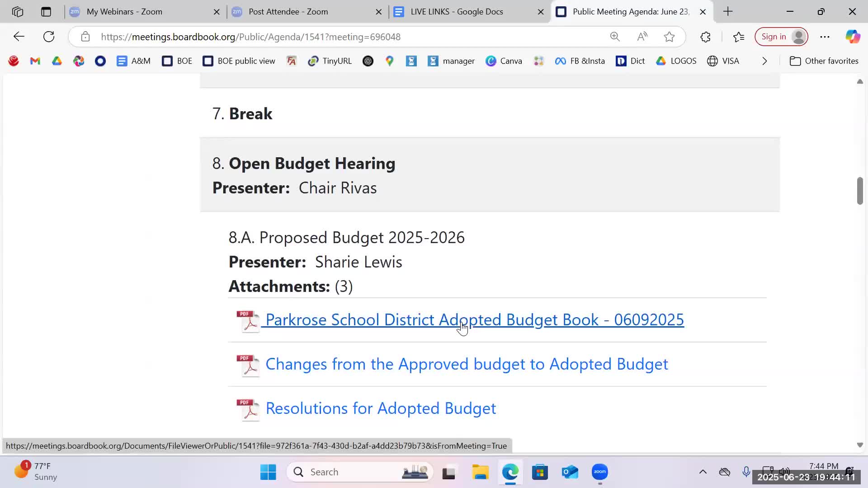Click the vertical scrollbar thumb
868x488 pixels.
859,191
